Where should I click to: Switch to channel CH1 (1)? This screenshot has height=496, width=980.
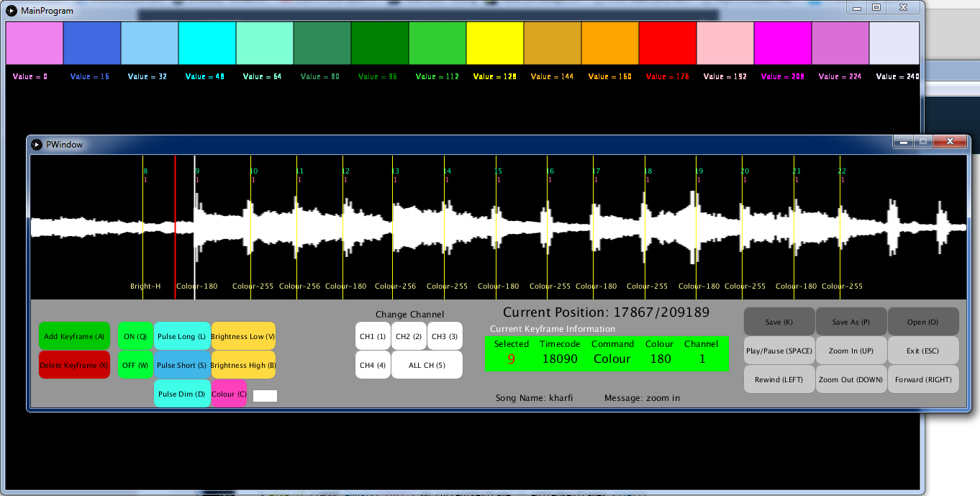click(x=373, y=336)
